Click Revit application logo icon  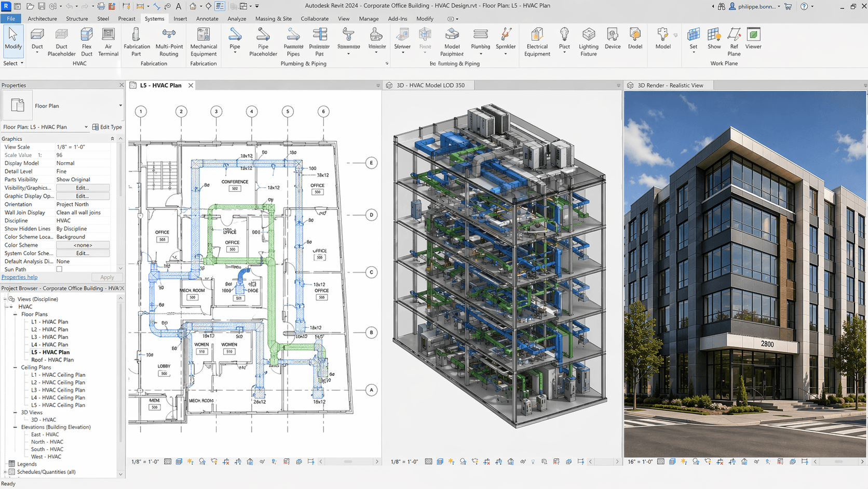tap(6, 6)
